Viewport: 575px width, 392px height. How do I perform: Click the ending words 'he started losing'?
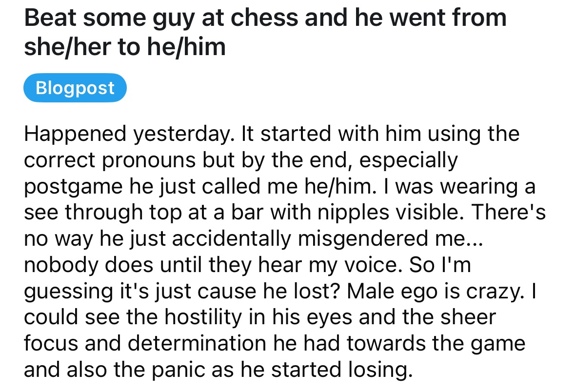(x=327, y=370)
